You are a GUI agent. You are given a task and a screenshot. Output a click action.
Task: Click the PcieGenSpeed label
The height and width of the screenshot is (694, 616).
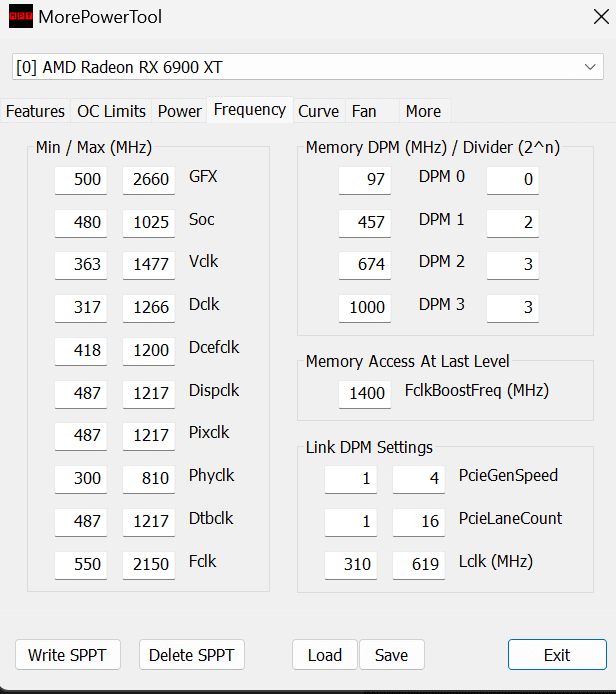point(508,476)
